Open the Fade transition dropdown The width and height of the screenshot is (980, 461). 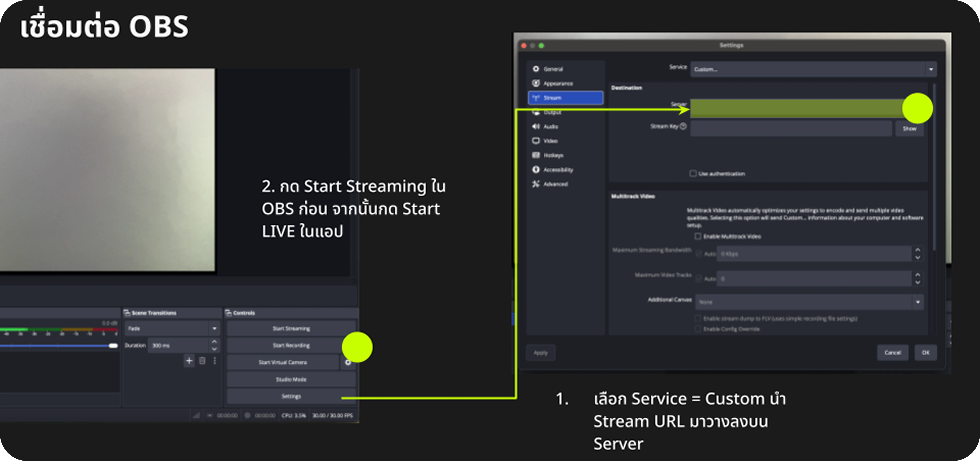click(172, 328)
